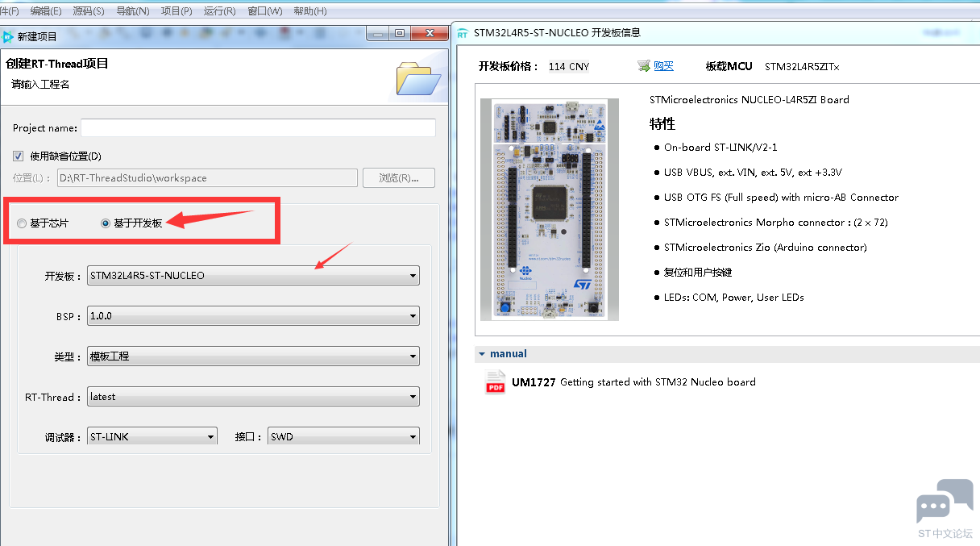Image resolution: width=980 pixels, height=546 pixels.
Task: Click the Project name input field
Action: (x=258, y=128)
